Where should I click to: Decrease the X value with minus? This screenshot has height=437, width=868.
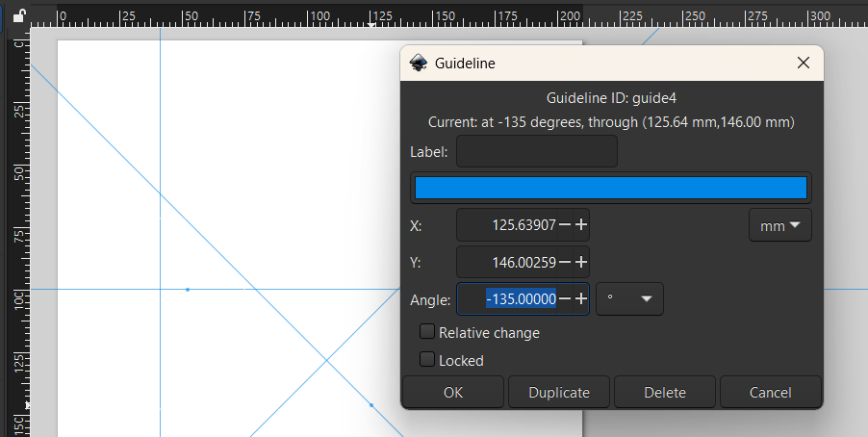(x=565, y=225)
